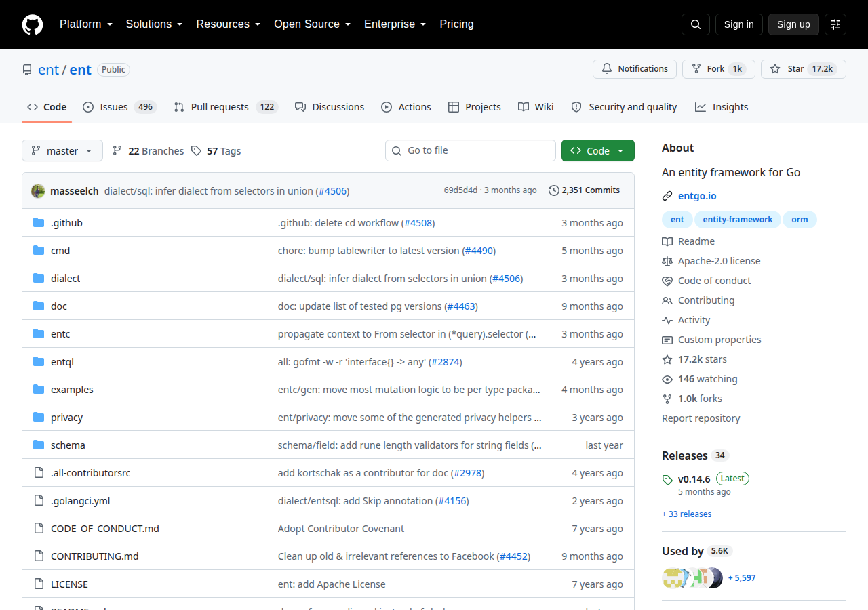
Task: Open the Insights tab
Action: [722, 107]
